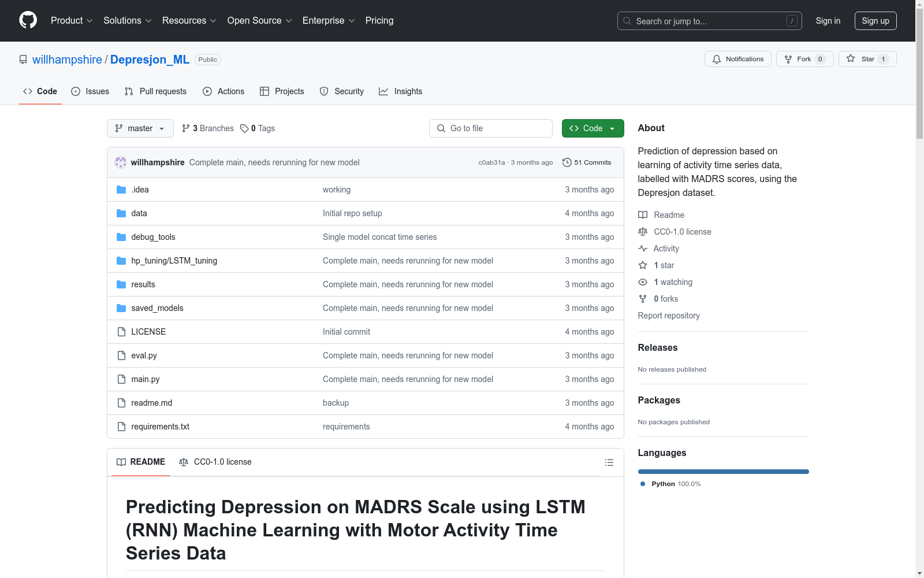Expand the Enterprise menu
Image resolution: width=924 pixels, height=578 pixels.
(x=329, y=21)
